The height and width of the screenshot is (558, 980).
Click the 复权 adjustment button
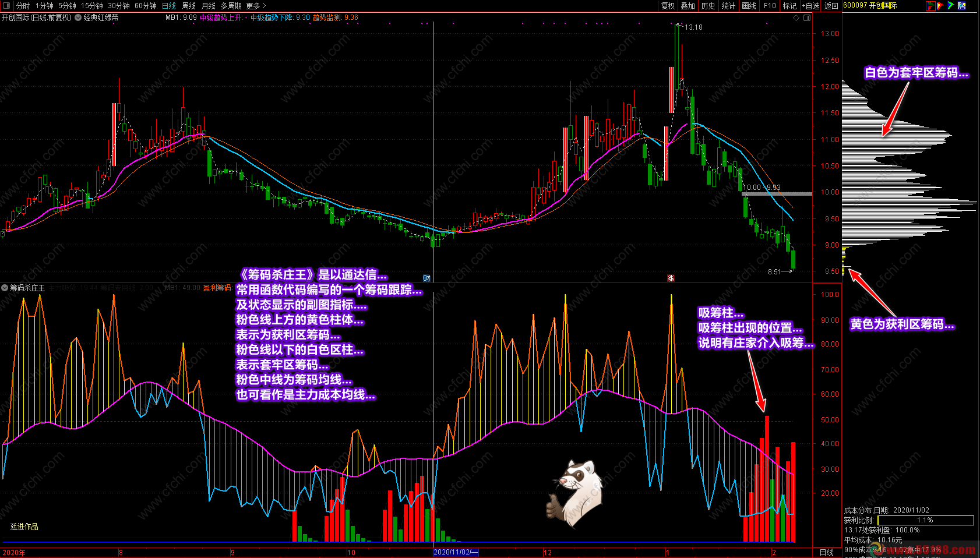[x=668, y=6]
